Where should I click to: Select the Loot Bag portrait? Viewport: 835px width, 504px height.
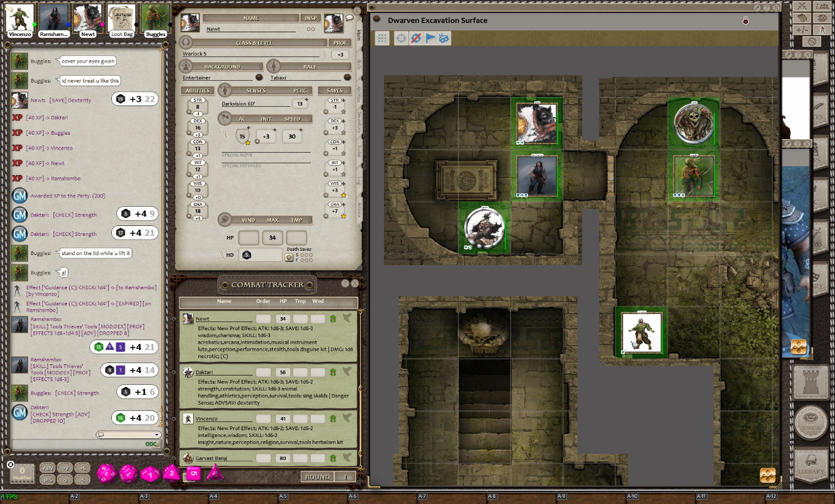click(x=121, y=19)
